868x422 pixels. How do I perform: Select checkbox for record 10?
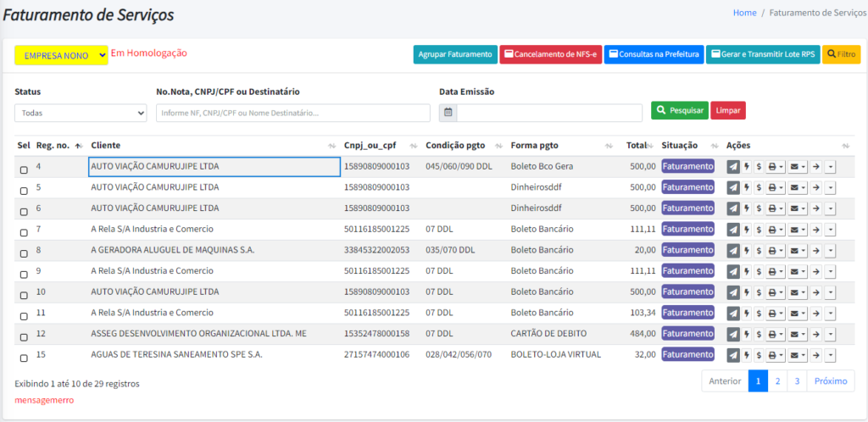pyautogui.click(x=24, y=296)
